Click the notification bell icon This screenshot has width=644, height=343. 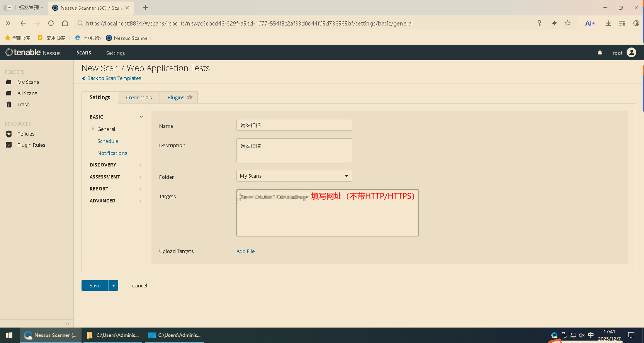[x=600, y=53]
